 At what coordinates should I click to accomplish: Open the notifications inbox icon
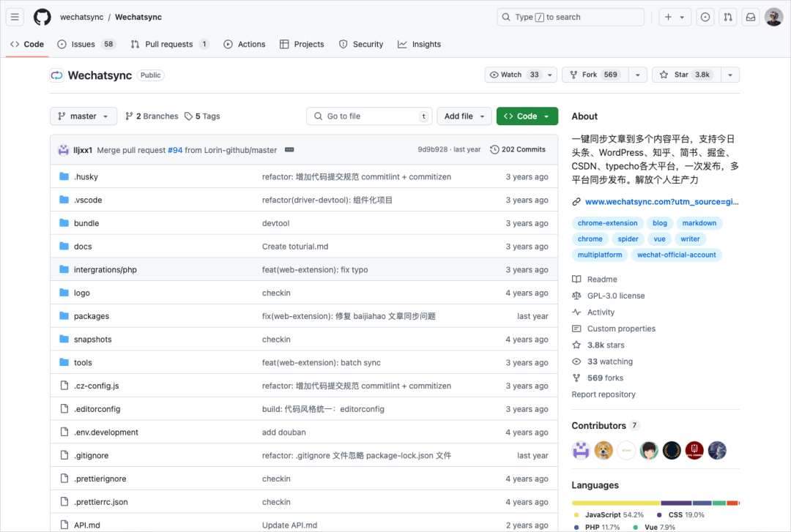[x=751, y=17]
